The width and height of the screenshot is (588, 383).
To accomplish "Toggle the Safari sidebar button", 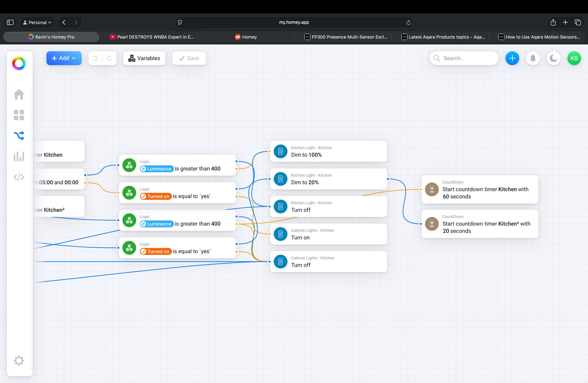I will pos(10,22).
